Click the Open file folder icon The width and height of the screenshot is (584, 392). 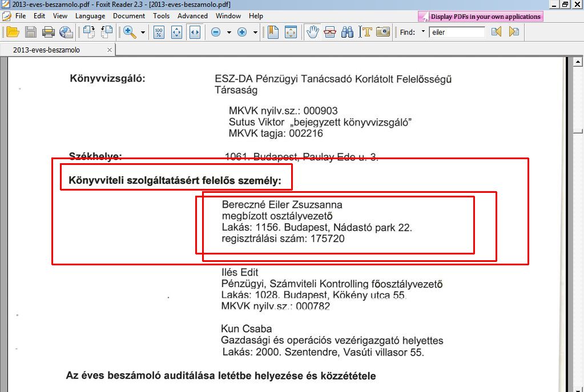click(13, 32)
